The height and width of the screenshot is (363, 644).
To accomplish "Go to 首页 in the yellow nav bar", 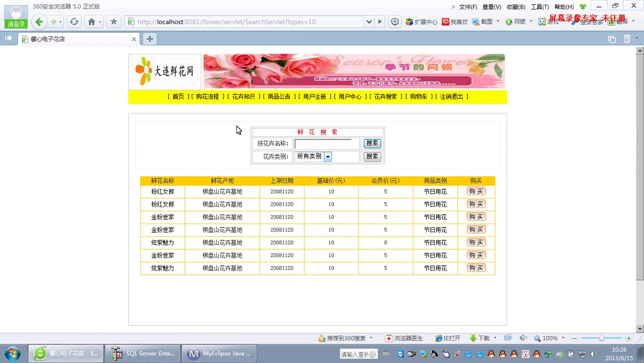I will pos(178,97).
